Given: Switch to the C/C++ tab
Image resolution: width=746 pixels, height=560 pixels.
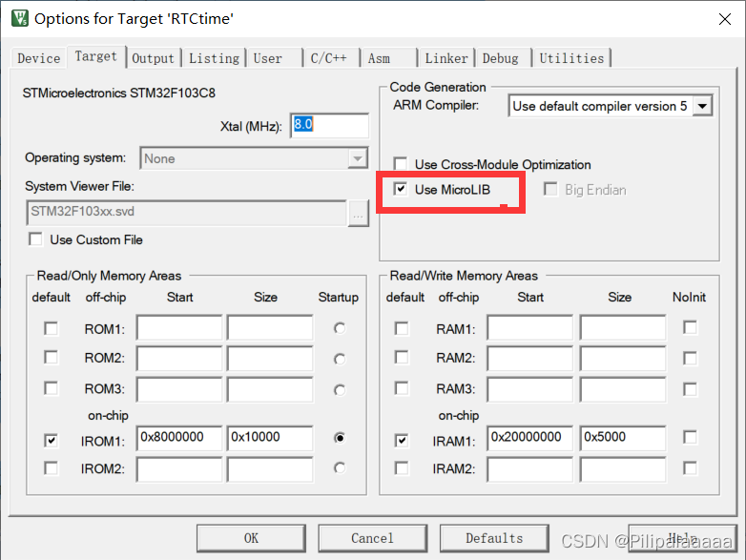Looking at the screenshot, I should click(x=332, y=58).
